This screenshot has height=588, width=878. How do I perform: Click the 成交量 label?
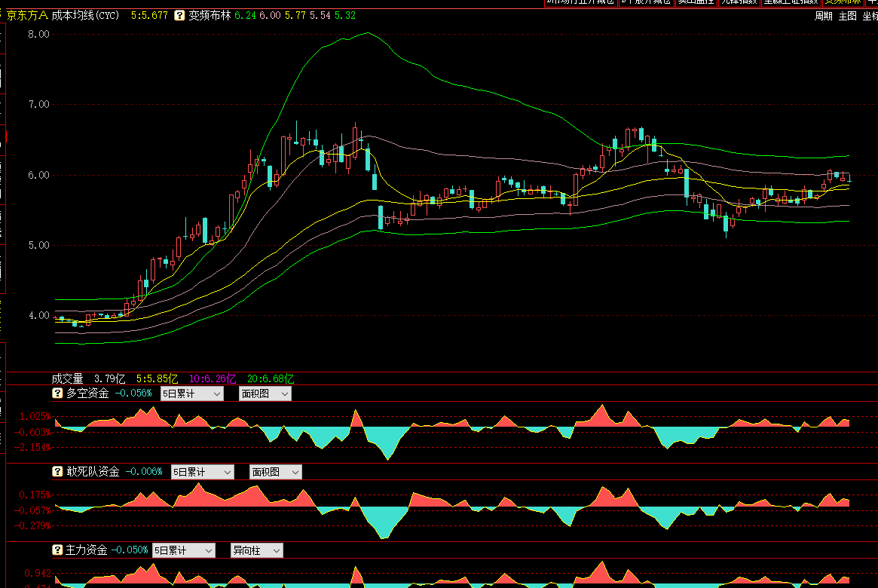coord(67,379)
